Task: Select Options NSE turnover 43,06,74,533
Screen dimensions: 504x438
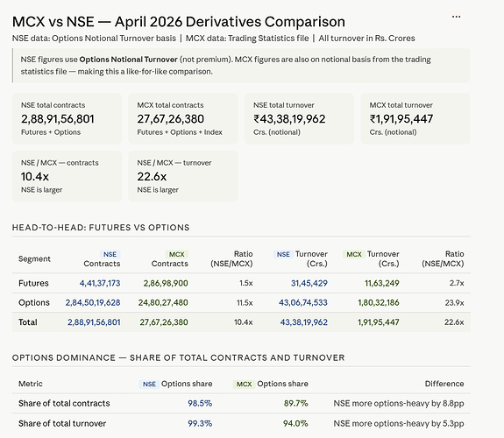Action: pyautogui.click(x=303, y=302)
